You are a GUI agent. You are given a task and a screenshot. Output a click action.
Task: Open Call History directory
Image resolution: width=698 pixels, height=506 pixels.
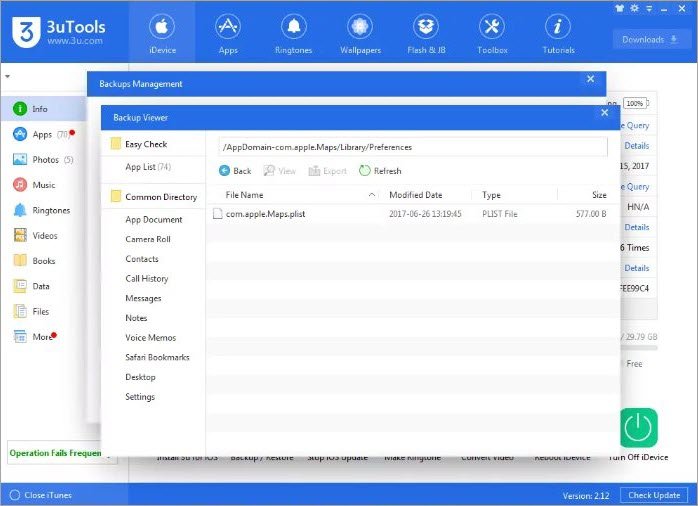click(146, 279)
